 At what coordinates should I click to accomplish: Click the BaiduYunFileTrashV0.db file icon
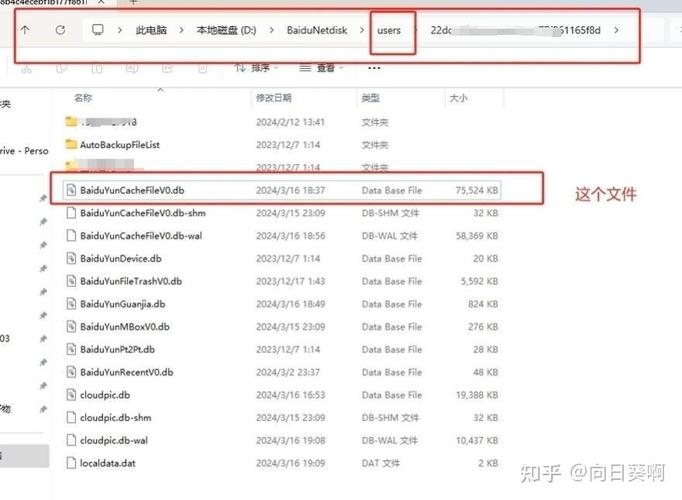tap(71, 281)
